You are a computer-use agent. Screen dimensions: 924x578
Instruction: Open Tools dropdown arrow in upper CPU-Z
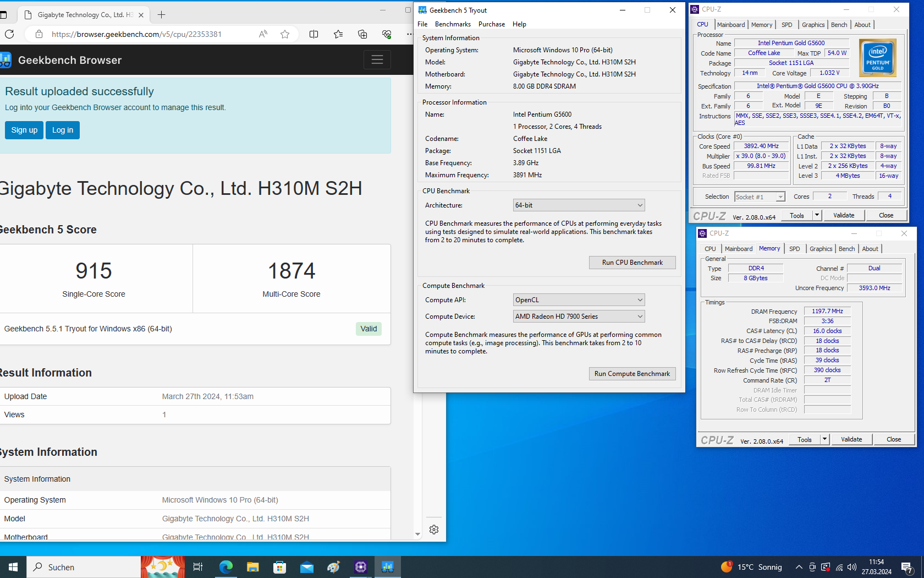[x=817, y=215]
